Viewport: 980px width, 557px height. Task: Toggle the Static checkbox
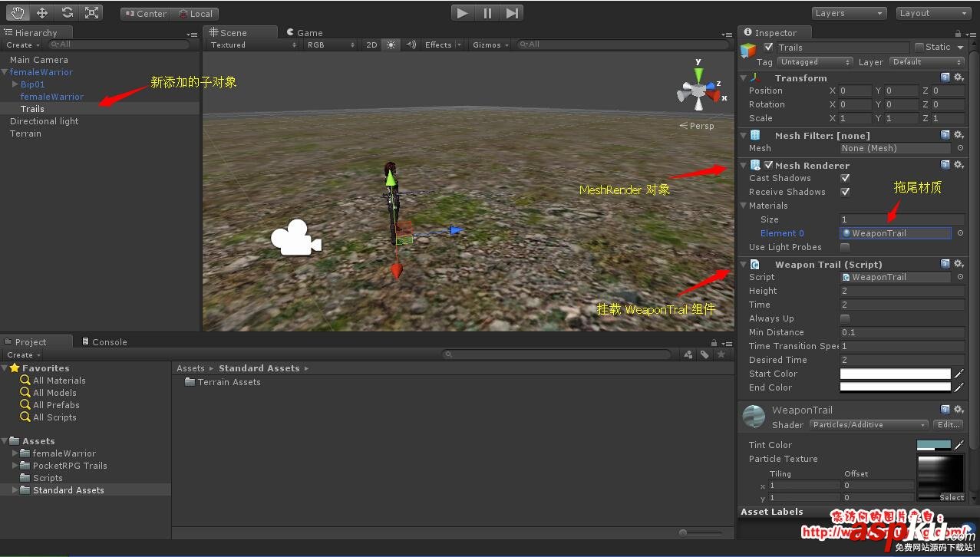(x=918, y=47)
